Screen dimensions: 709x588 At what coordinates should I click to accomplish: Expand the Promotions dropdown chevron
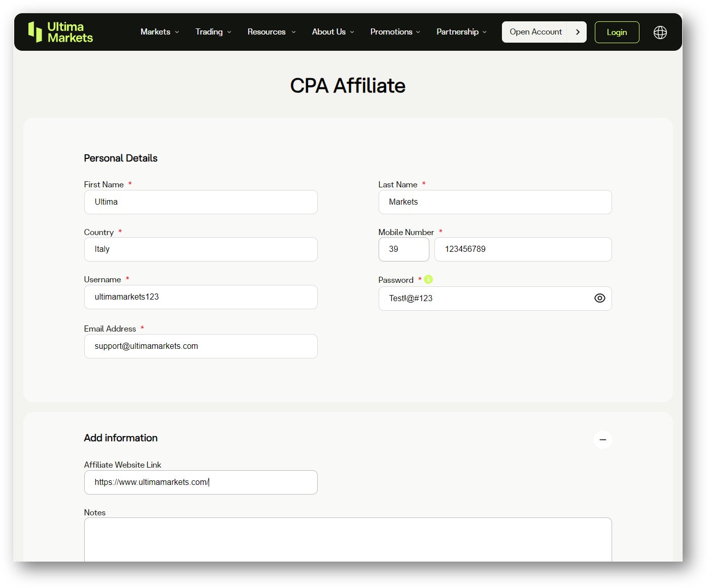point(418,32)
